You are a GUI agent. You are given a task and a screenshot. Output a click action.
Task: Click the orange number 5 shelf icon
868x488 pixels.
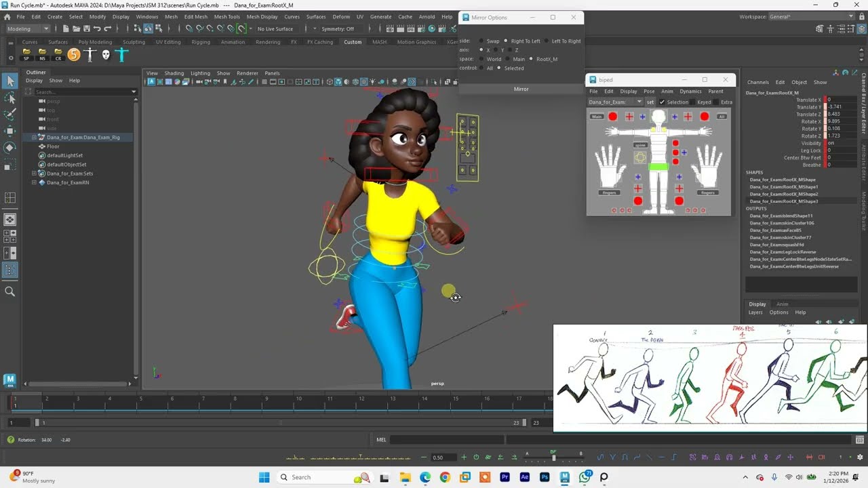[74, 55]
